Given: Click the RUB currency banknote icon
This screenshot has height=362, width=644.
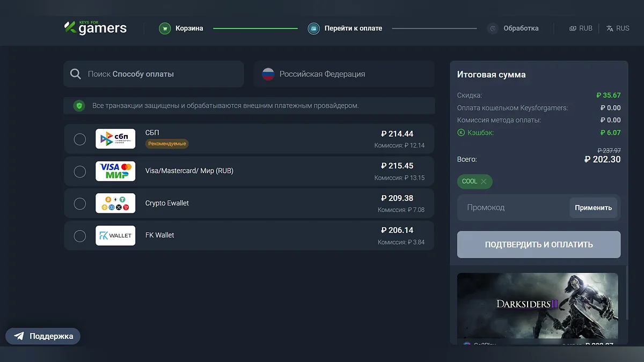Looking at the screenshot, I should pyautogui.click(x=573, y=28).
